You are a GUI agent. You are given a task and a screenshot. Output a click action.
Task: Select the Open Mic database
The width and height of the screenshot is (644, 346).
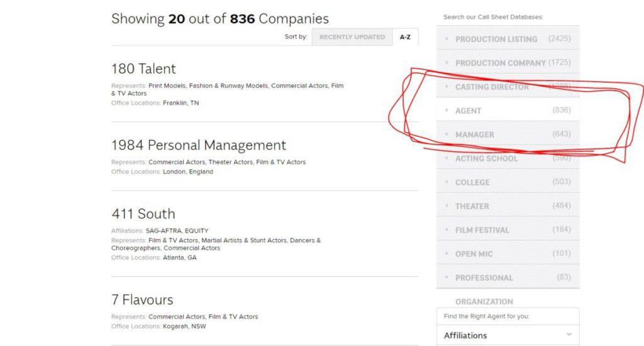tap(474, 254)
